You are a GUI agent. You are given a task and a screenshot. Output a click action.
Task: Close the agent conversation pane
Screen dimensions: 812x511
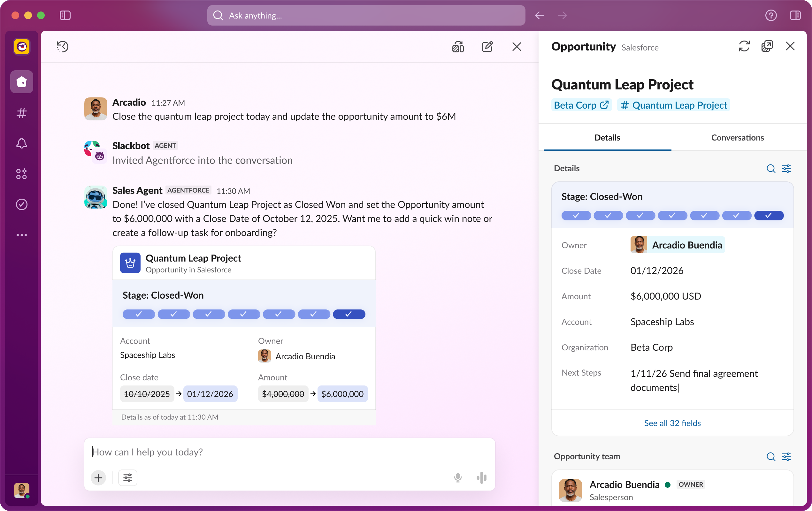pyautogui.click(x=517, y=47)
